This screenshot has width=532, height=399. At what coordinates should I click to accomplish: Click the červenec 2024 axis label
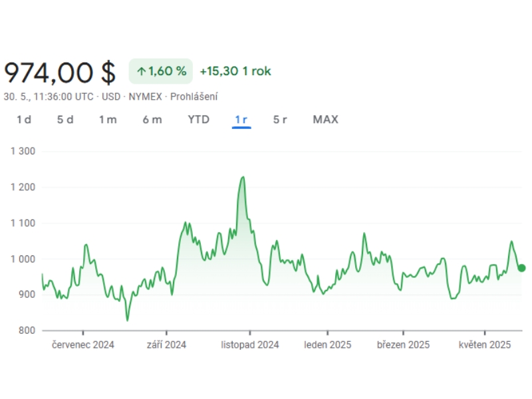(83, 344)
